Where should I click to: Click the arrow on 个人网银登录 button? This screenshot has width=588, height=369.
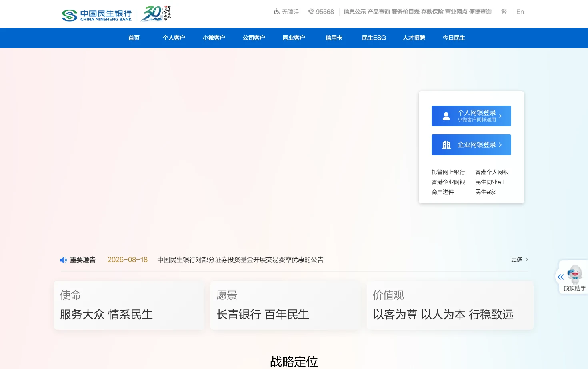[x=500, y=116]
